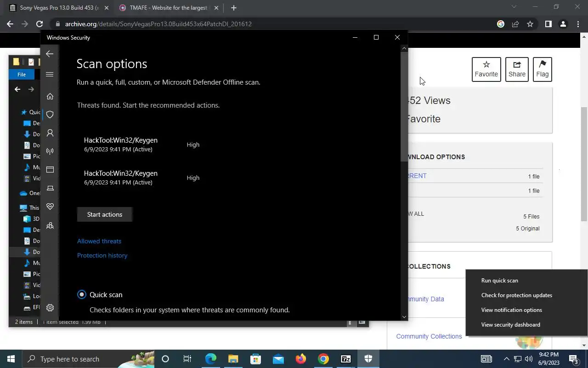Viewport: 588px width, 368px height.
Task: Open Google icon in address bar
Action: coord(501,24)
